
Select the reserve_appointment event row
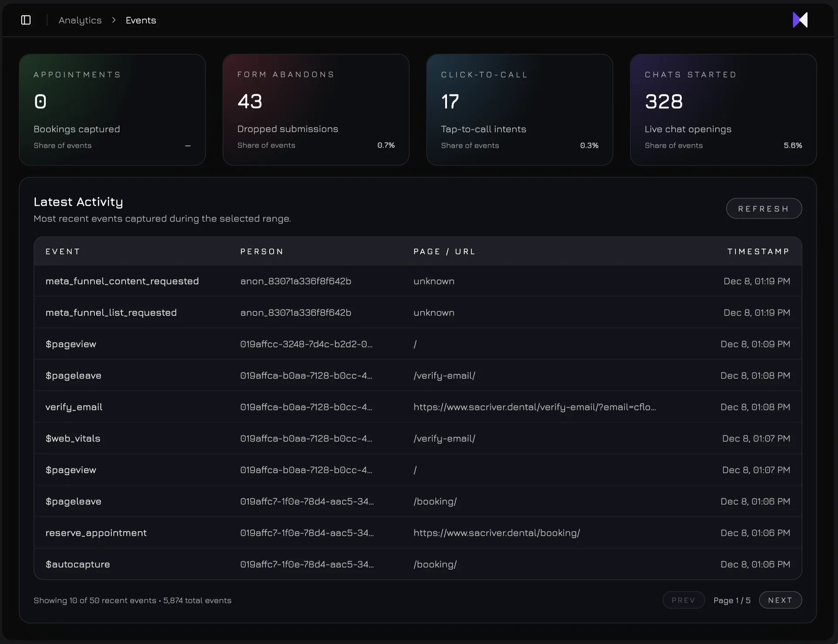(x=96, y=533)
